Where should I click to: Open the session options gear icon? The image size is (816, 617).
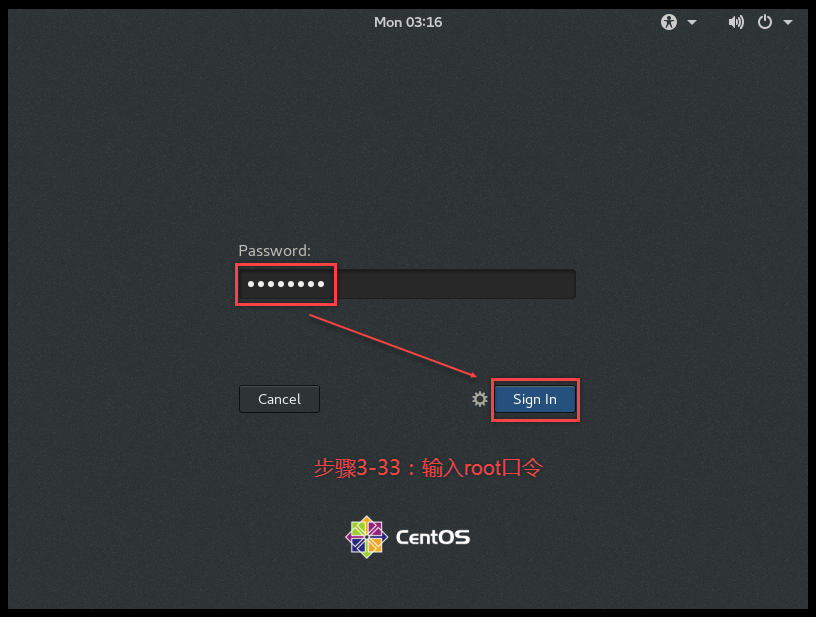tap(479, 399)
